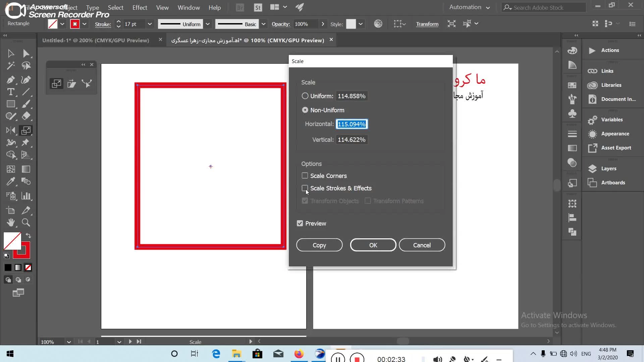Open the Layers panel

point(608,169)
